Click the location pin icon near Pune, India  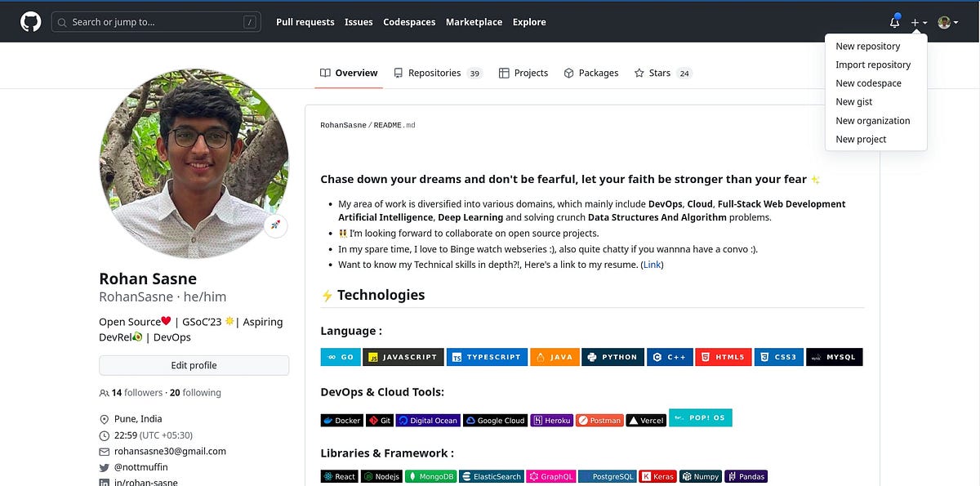[104, 418]
